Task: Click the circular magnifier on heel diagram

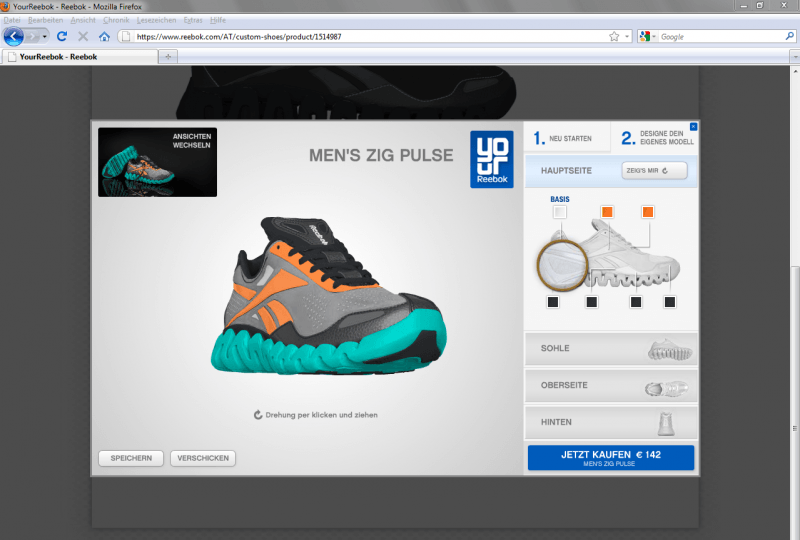Action: [x=562, y=265]
